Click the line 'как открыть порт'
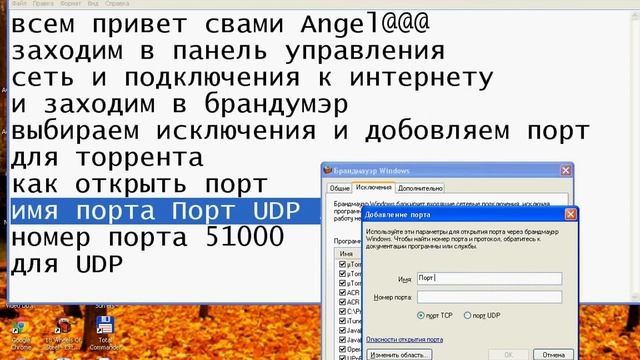Image resolution: width=640 pixels, height=360 pixels. pos(139,184)
